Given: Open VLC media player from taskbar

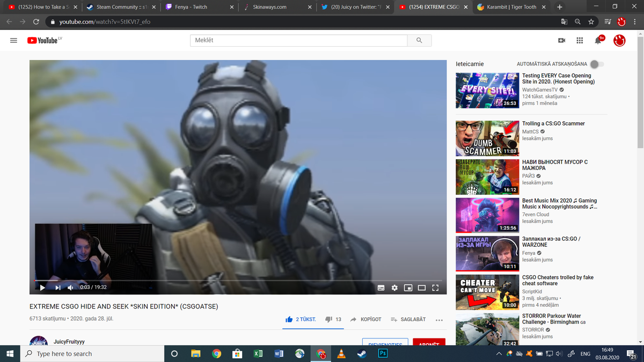Looking at the screenshot, I should (x=341, y=353).
